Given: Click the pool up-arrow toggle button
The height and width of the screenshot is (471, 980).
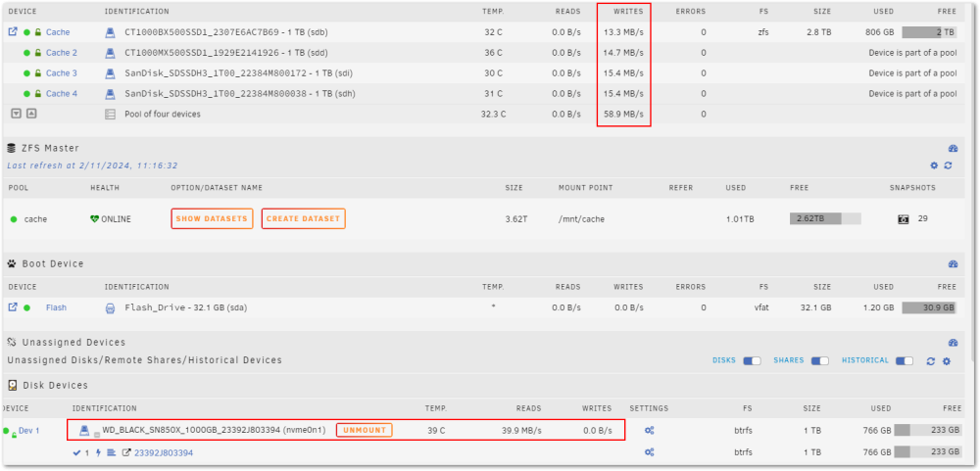Looking at the screenshot, I should point(31,115).
